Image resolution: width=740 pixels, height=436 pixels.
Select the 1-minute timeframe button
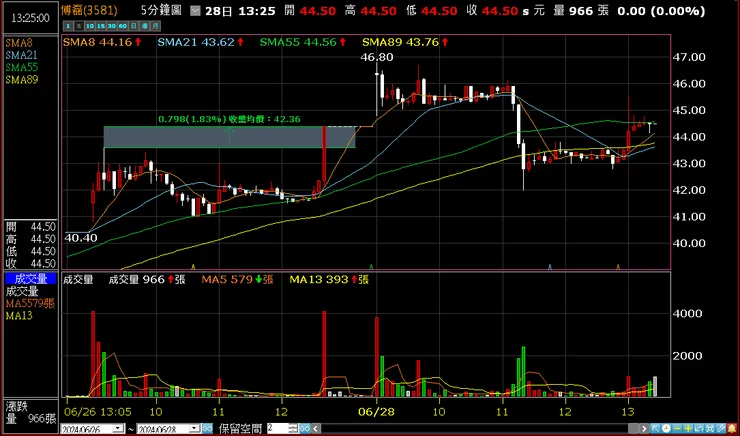click(x=68, y=26)
